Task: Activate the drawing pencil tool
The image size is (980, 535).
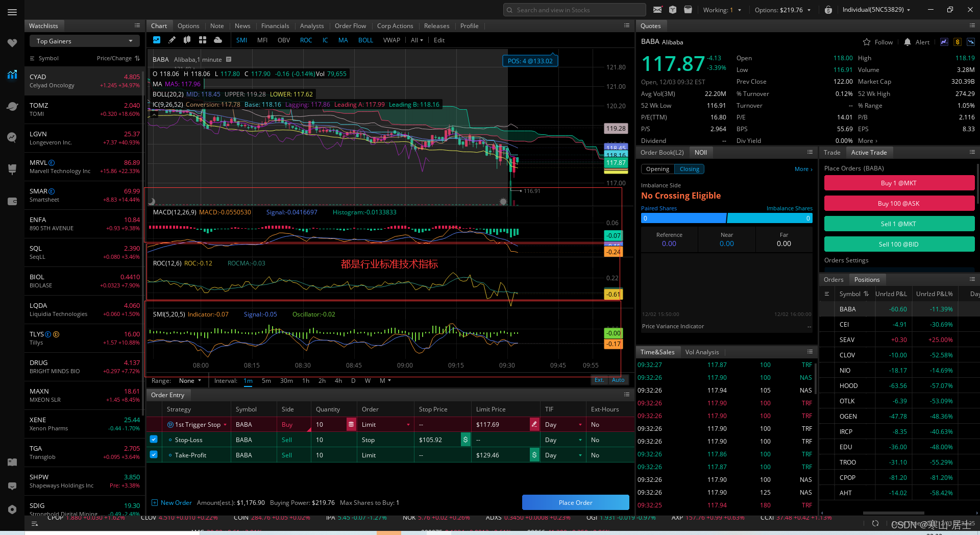Action: click(172, 40)
